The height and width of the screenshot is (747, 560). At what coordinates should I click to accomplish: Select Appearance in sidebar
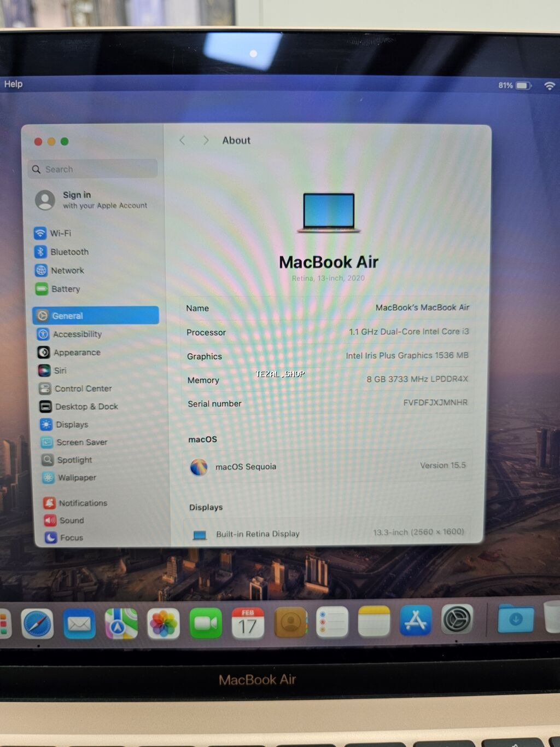(77, 352)
